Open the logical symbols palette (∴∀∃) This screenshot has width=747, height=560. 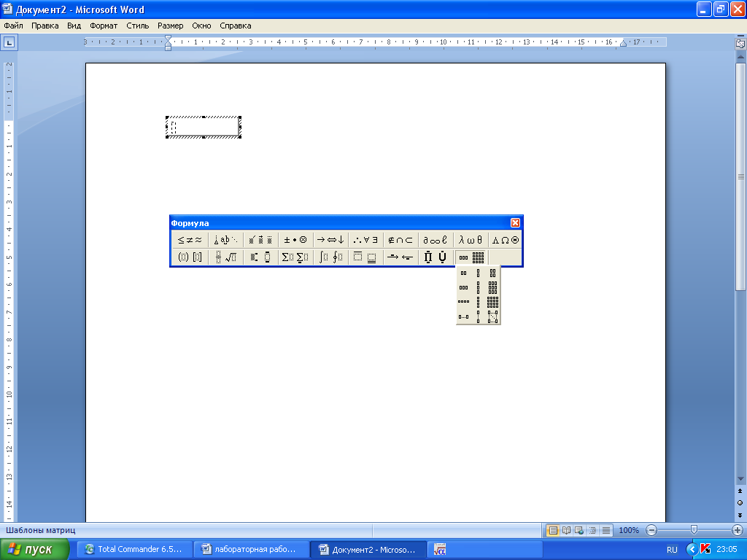366,240
